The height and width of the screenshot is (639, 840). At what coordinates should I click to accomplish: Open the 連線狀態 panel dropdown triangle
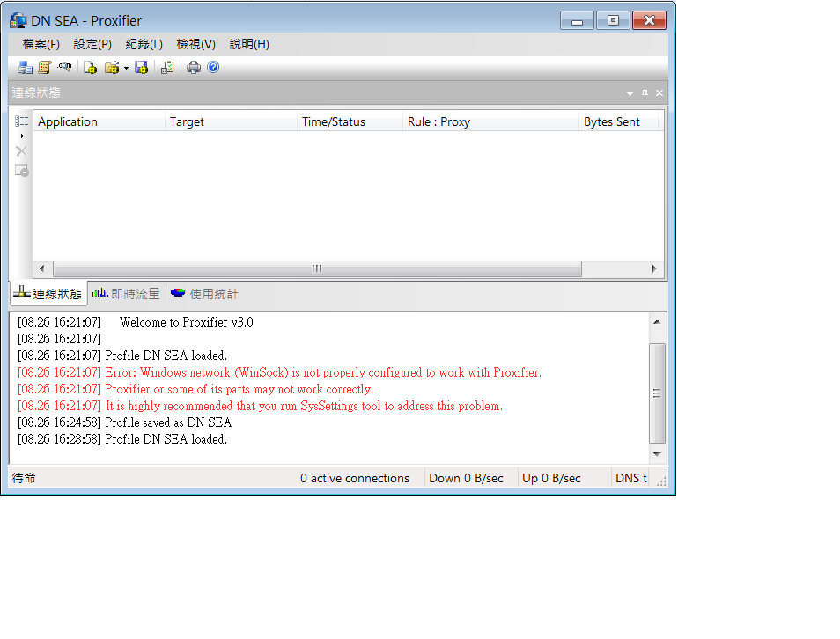pos(630,93)
